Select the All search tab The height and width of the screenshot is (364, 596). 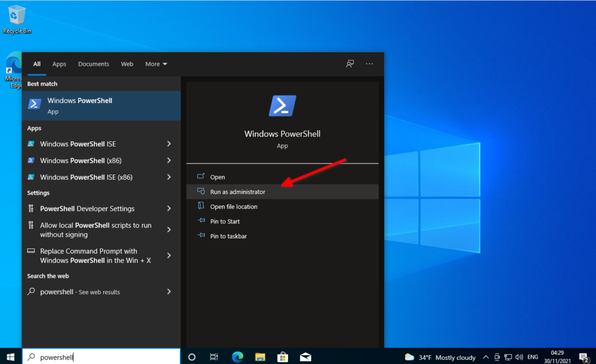point(37,64)
